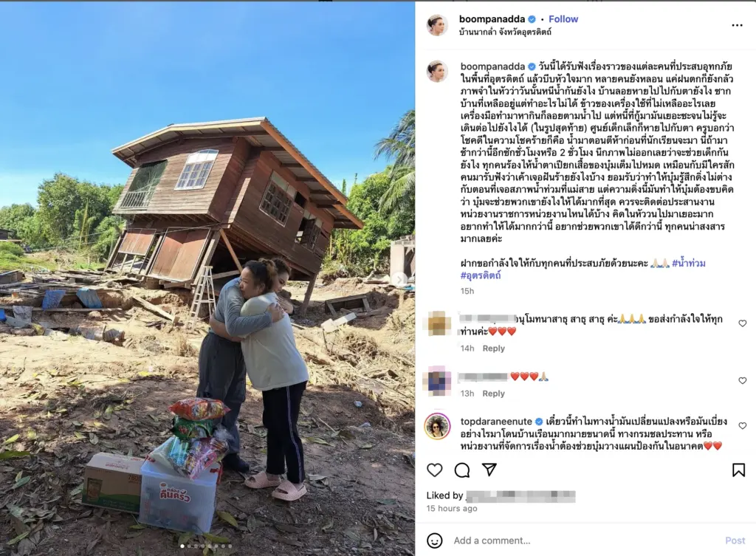Share post via paper plane icon
This screenshot has height=556, width=756.
click(489, 469)
